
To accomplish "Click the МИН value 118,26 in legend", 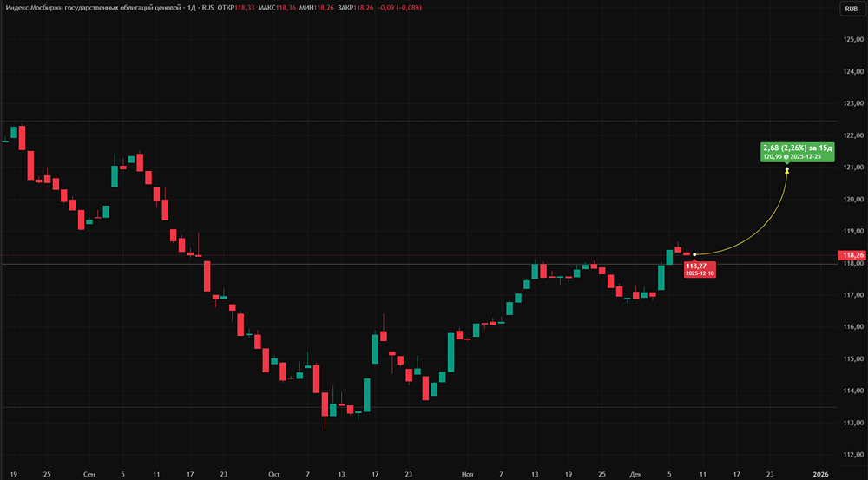I will pyautogui.click(x=323, y=9).
